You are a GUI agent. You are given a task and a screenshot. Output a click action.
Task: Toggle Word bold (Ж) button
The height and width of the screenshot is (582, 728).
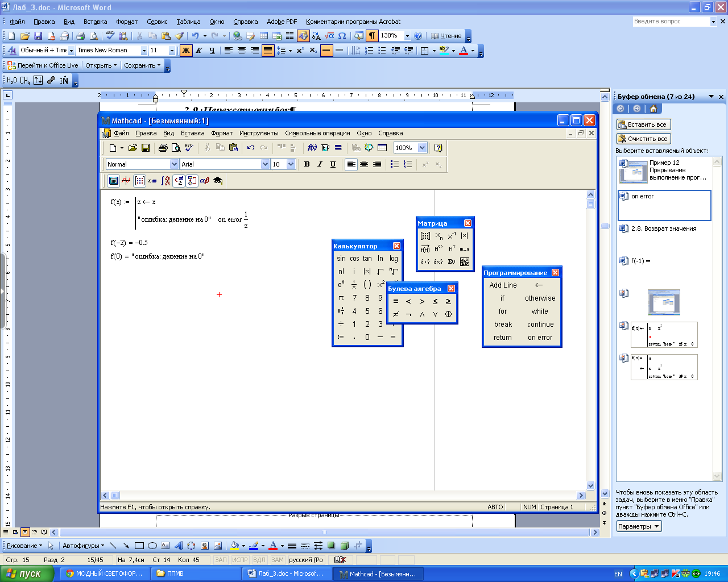[186, 51]
